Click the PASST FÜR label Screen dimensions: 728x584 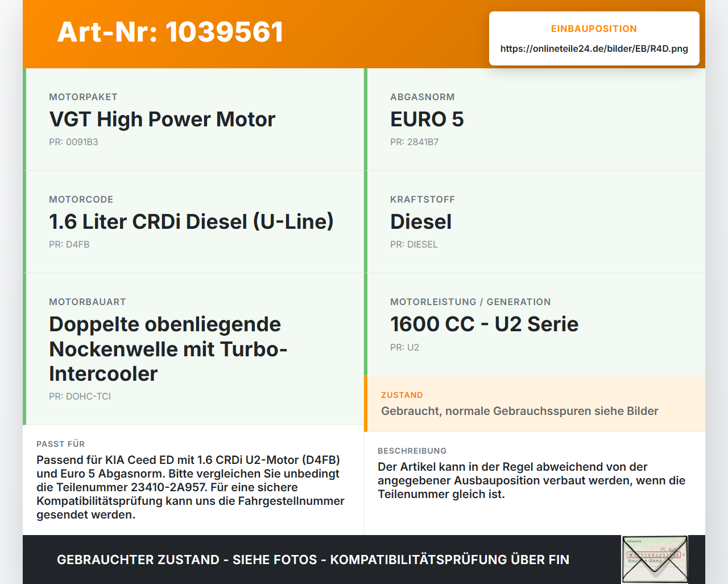pyautogui.click(x=60, y=444)
